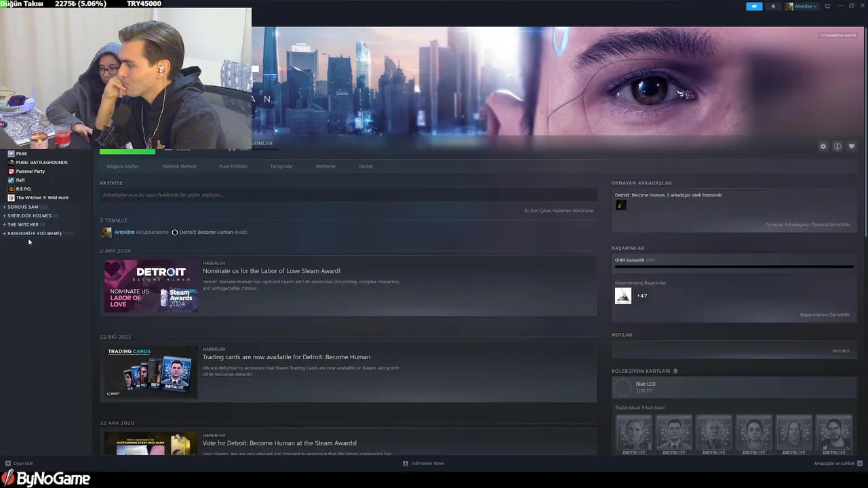
Task: Open the Arlovibre account dropdown
Action: 802,6
